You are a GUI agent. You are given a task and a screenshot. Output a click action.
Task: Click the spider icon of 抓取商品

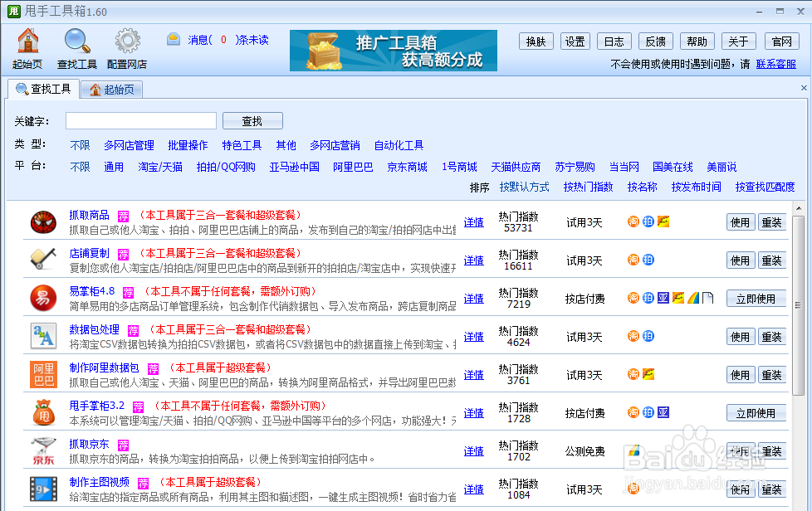[43, 221]
